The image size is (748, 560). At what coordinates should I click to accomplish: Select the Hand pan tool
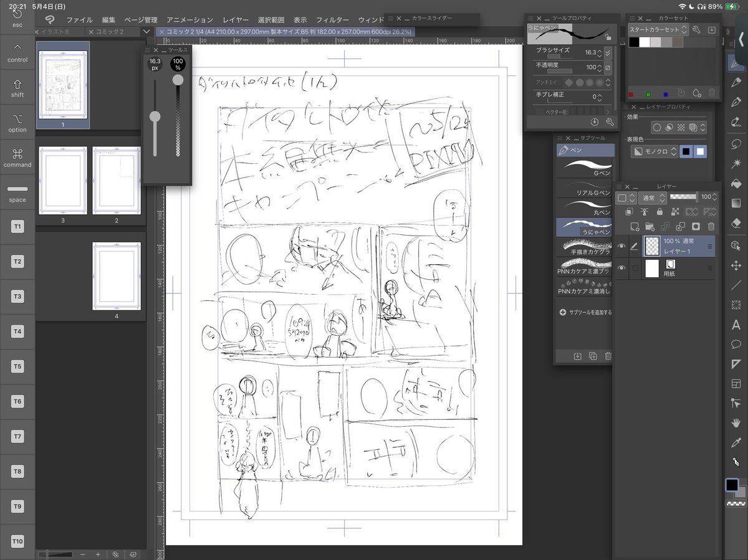point(736,423)
